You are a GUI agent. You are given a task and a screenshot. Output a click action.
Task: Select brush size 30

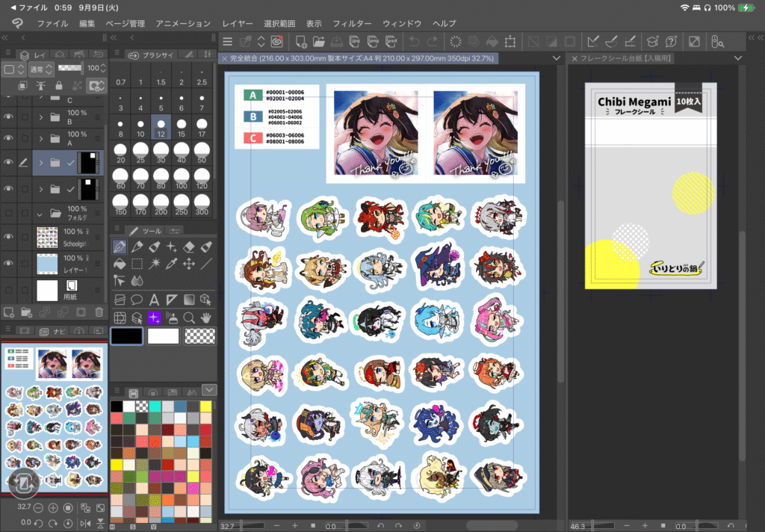[161, 153]
